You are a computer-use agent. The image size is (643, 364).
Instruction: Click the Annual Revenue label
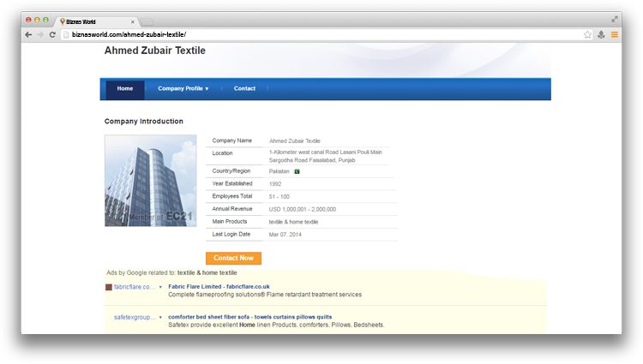(232, 209)
